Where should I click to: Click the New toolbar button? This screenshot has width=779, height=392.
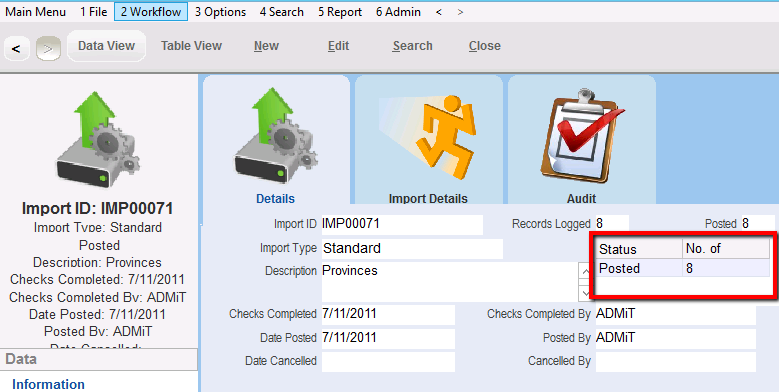[266, 46]
